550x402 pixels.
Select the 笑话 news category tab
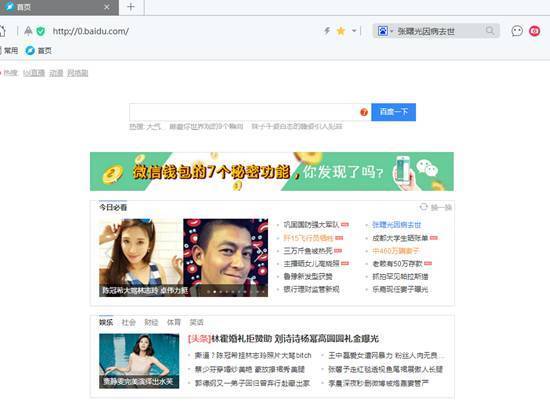(x=196, y=322)
